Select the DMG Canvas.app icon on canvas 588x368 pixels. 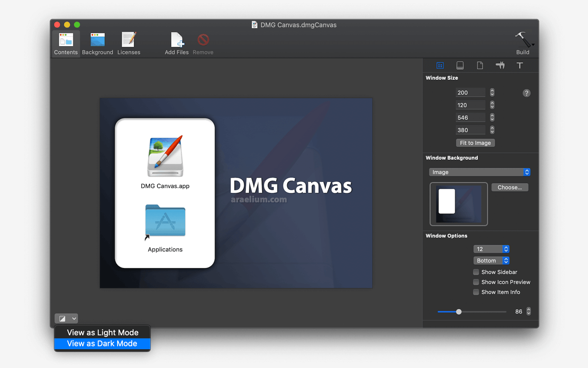point(165,157)
